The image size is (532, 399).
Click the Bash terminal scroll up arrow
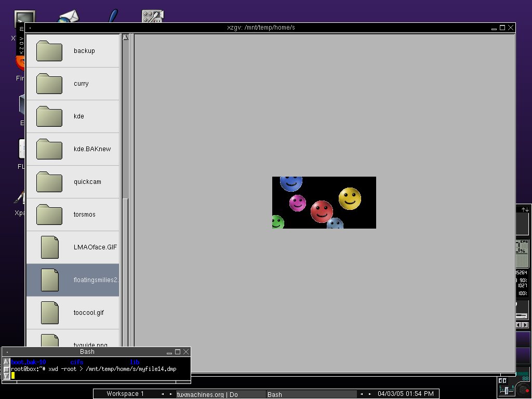tap(6, 362)
